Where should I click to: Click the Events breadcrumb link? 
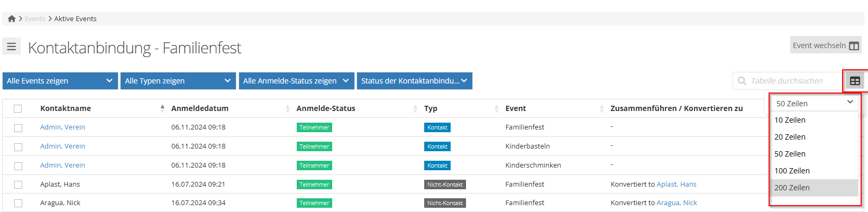[x=35, y=19]
